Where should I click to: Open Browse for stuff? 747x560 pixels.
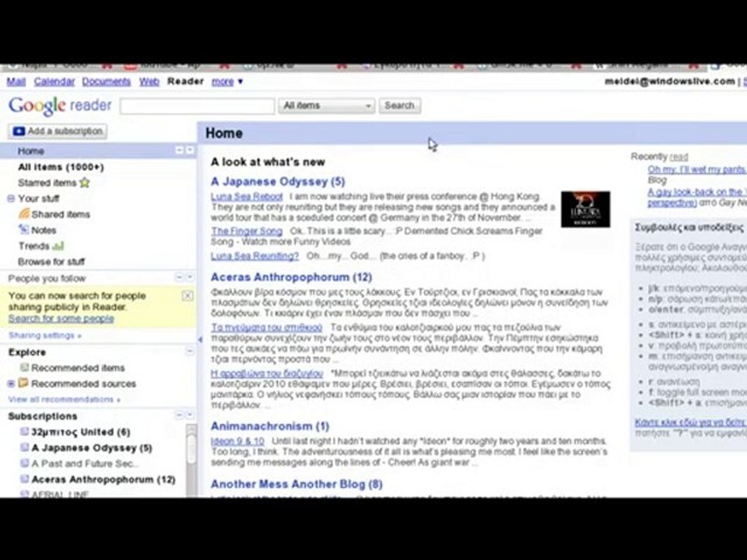click(x=51, y=261)
